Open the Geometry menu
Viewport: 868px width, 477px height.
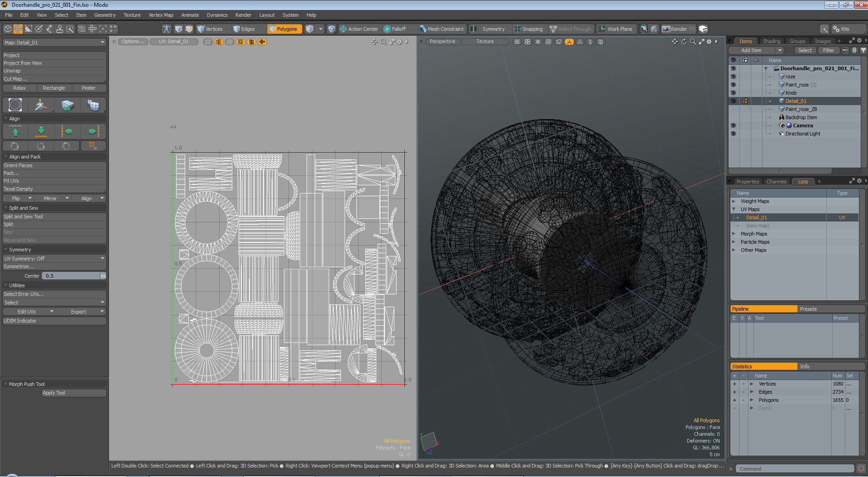105,15
